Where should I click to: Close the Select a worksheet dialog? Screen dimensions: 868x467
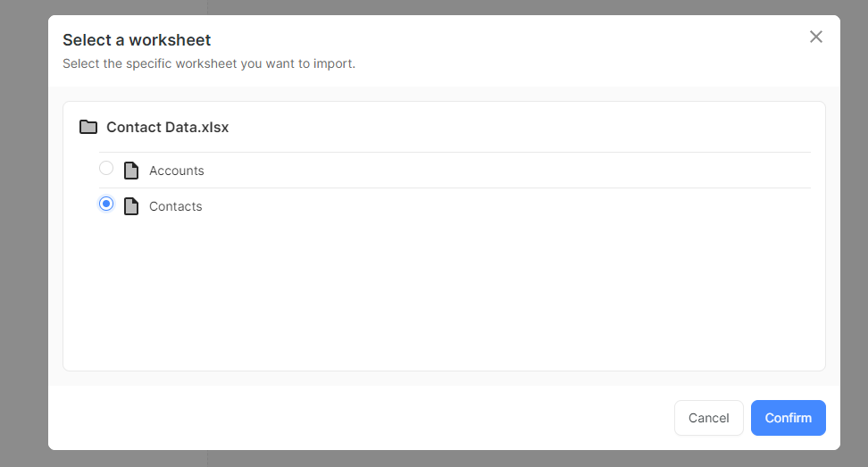pyautogui.click(x=815, y=37)
